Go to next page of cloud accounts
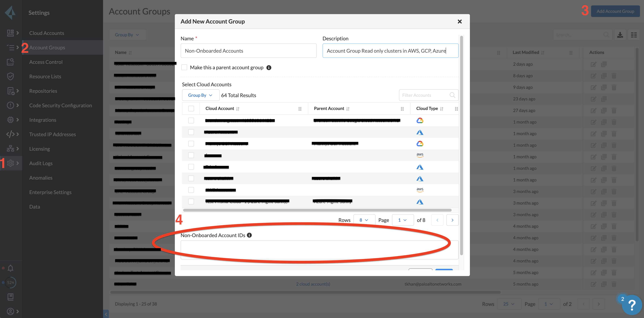Screen dimensions: 644x318 (x=452, y=220)
